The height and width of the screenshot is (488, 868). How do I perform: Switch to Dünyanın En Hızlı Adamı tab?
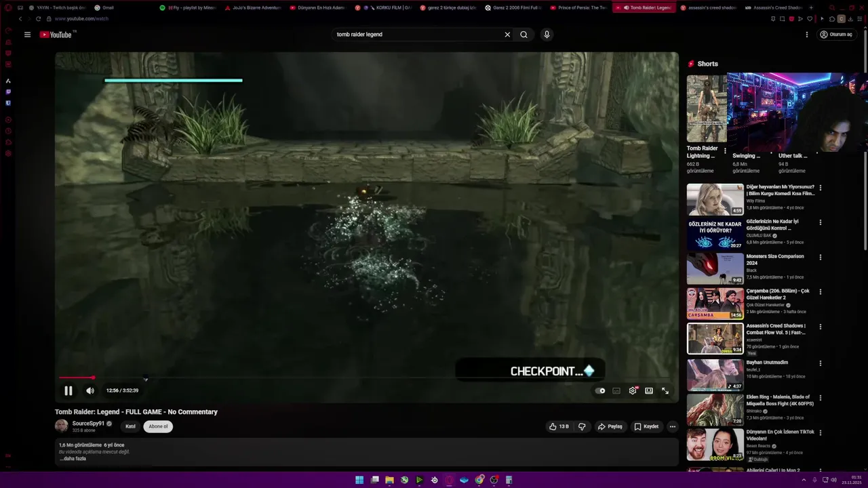tap(317, 7)
